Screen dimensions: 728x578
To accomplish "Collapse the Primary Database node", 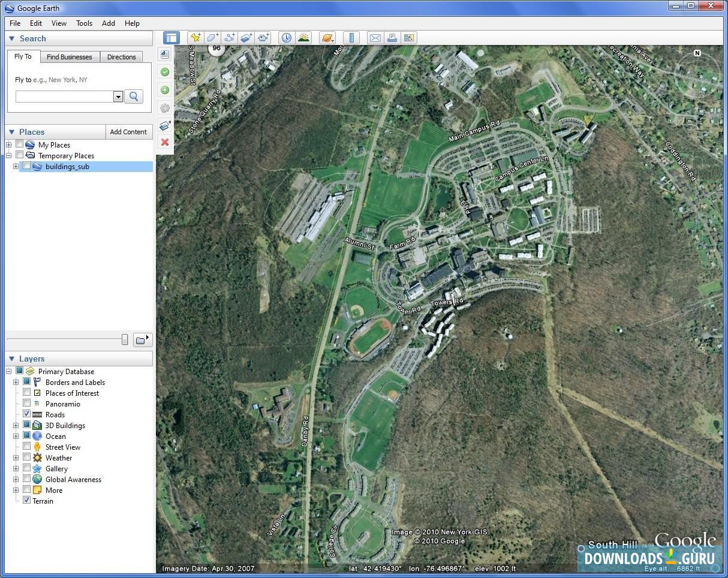I will tap(9, 371).
